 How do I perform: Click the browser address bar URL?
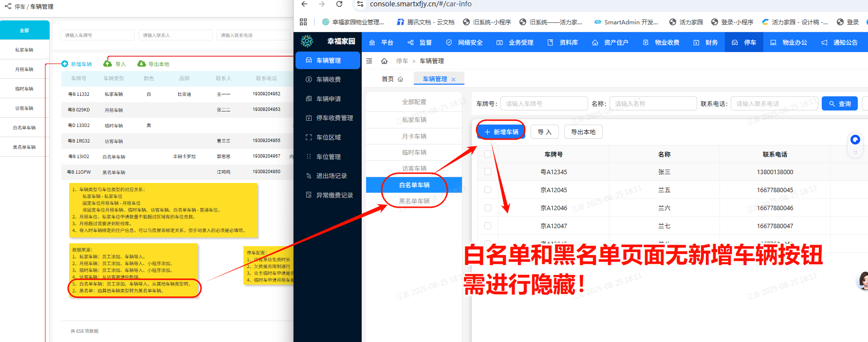tap(421, 4)
